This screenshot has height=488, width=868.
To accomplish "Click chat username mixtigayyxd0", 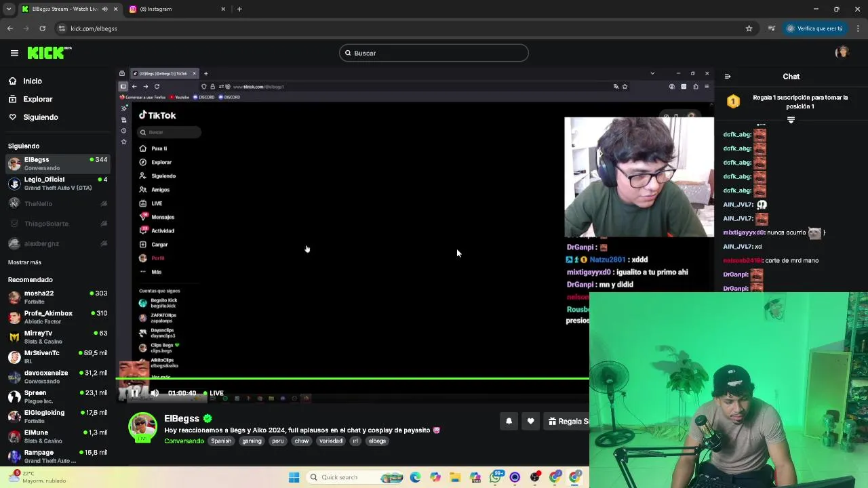I will coord(743,232).
